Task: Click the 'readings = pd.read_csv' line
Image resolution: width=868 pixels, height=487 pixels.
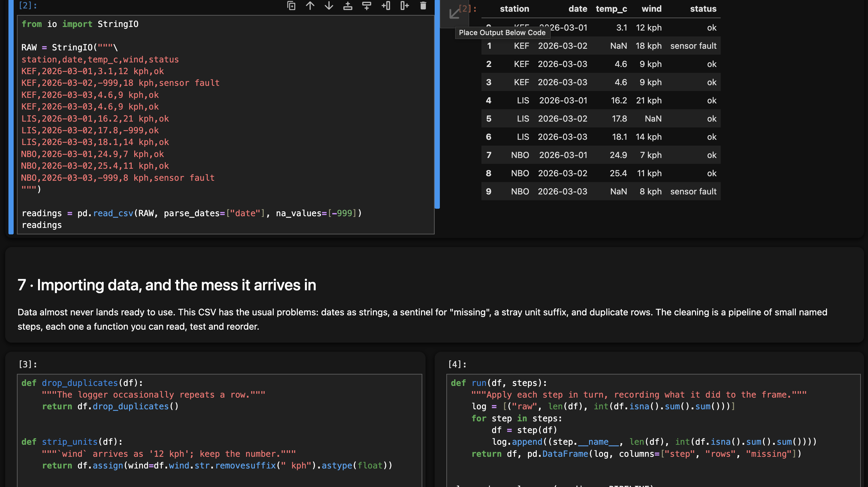Action: 192,213
